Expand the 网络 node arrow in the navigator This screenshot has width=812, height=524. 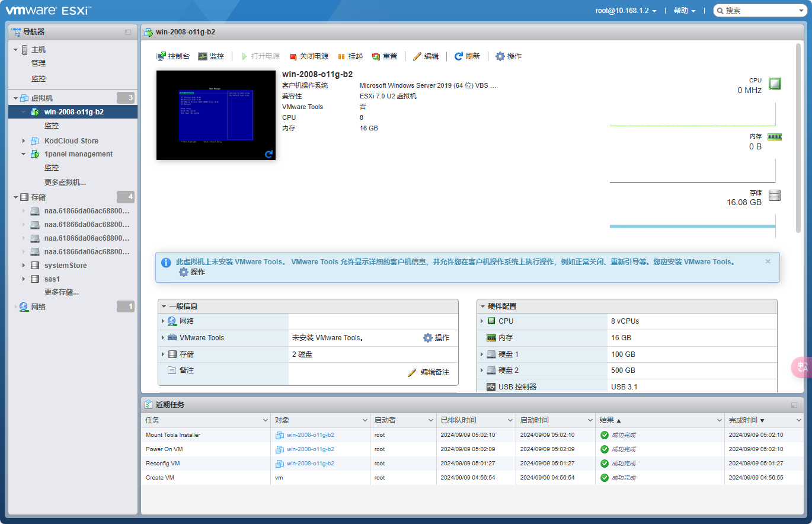point(16,307)
